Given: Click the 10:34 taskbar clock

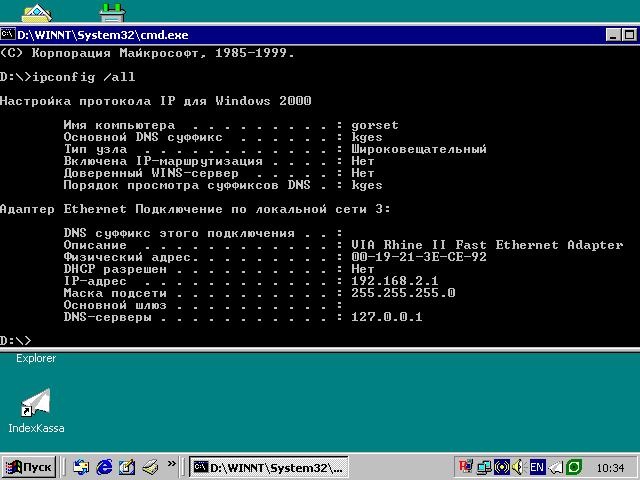Looking at the screenshot, I should tap(611, 468).
